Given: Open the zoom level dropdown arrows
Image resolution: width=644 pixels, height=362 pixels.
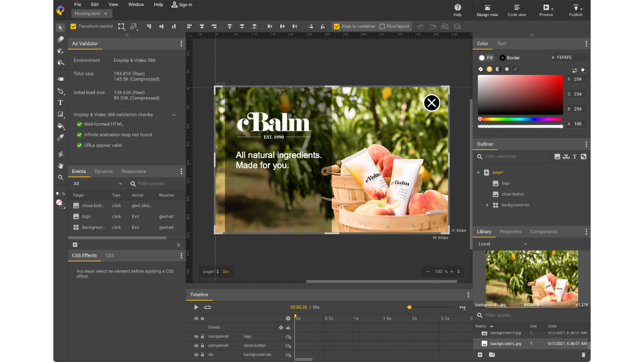Looking at the screenshot, I should pos(458,271).
